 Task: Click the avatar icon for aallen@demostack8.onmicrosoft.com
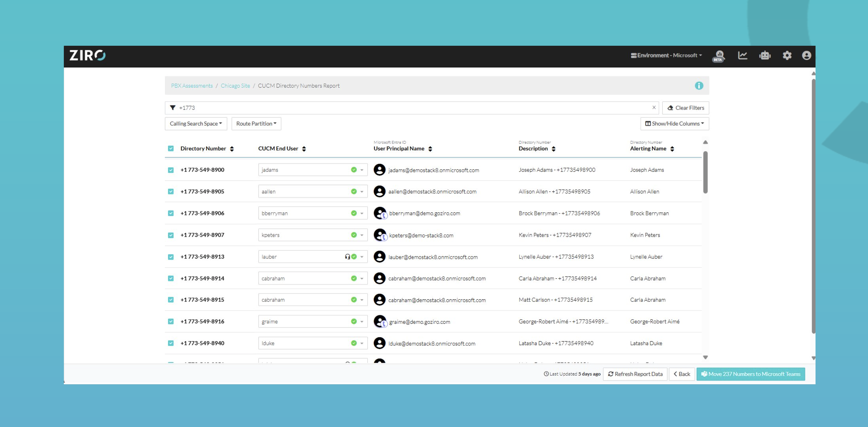(379, 192)
